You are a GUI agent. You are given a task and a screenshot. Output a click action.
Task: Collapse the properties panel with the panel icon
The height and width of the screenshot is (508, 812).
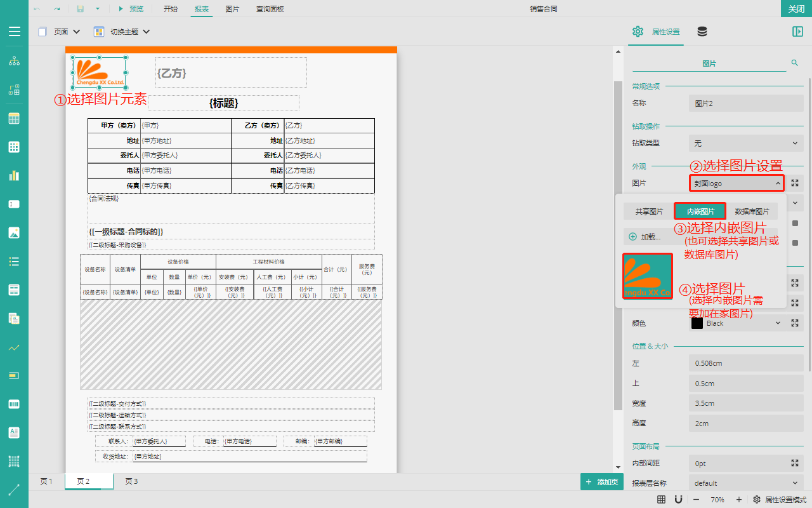pos(797,32)
